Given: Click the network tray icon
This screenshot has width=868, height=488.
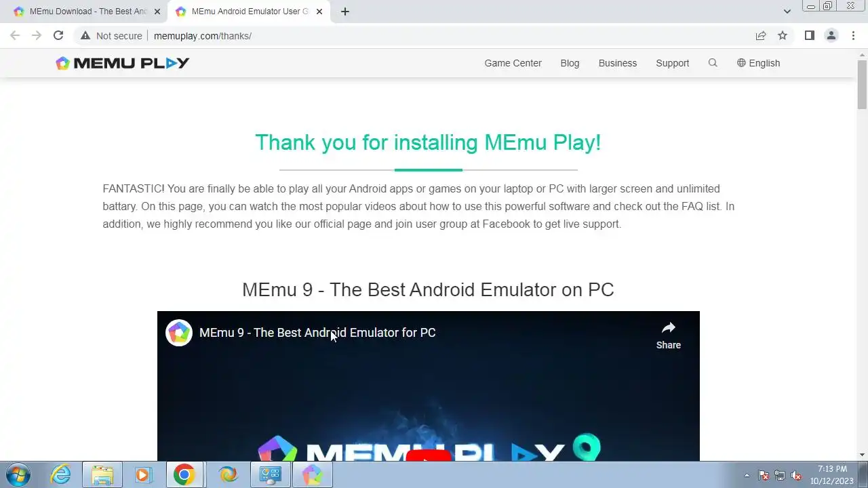Looking at the screenshot, I should [780, 476].
